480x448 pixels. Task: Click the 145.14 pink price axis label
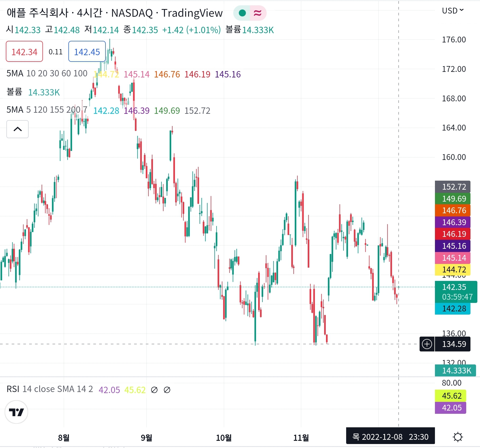453,258
